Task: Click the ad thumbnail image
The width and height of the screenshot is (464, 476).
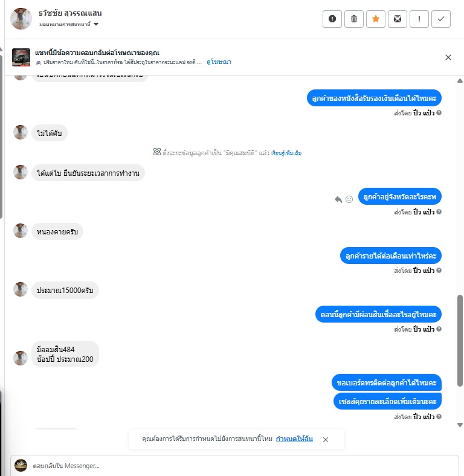Action: coord(21,57)
